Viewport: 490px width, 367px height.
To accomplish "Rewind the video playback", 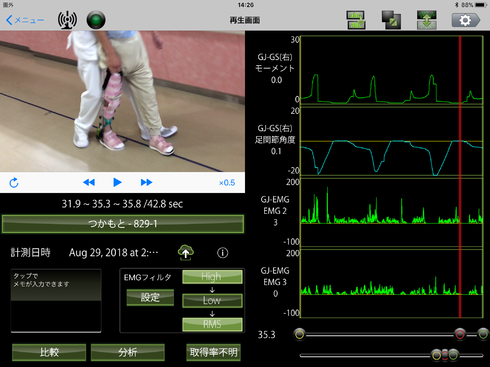I will tap(89, 182).
